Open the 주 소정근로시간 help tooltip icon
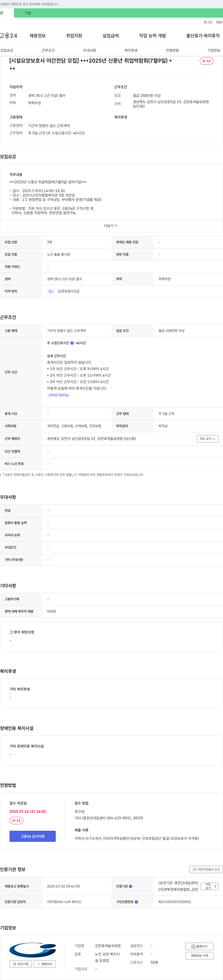 pyautogui.click(x=72, y=343)
